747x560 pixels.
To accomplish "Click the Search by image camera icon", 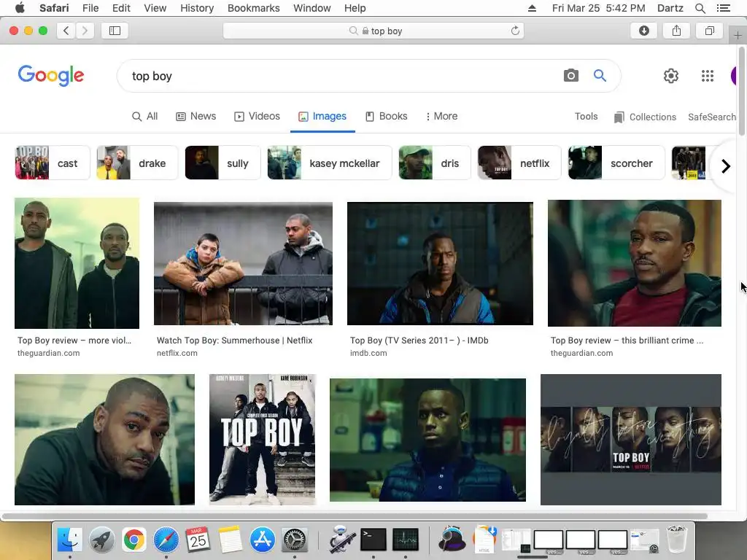I will [570, 76].
